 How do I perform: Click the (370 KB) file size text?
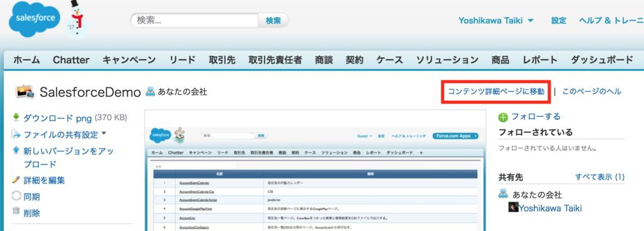tap(111, 117)
